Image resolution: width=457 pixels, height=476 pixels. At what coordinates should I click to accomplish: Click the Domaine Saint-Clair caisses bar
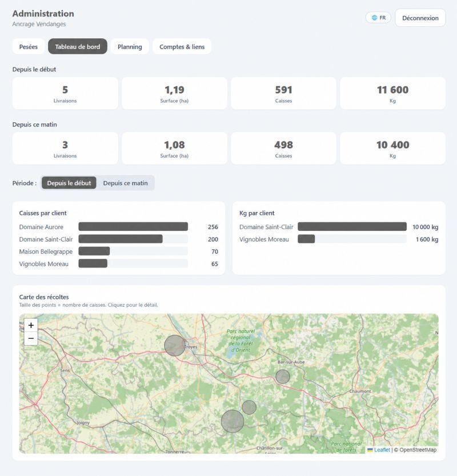[x=121, y=239]
